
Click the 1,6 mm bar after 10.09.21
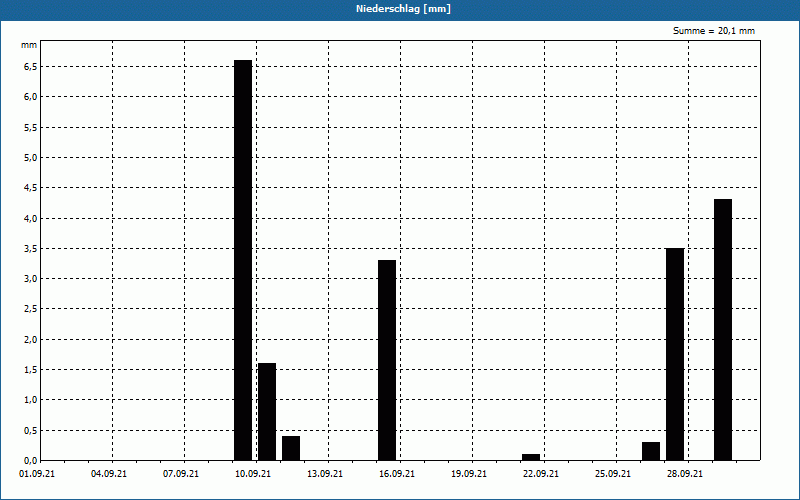[267, 412]
